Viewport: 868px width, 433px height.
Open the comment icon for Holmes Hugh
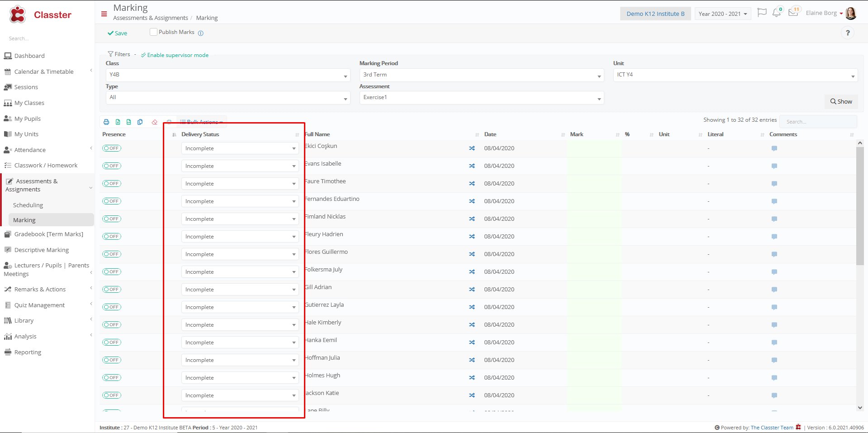774,378
